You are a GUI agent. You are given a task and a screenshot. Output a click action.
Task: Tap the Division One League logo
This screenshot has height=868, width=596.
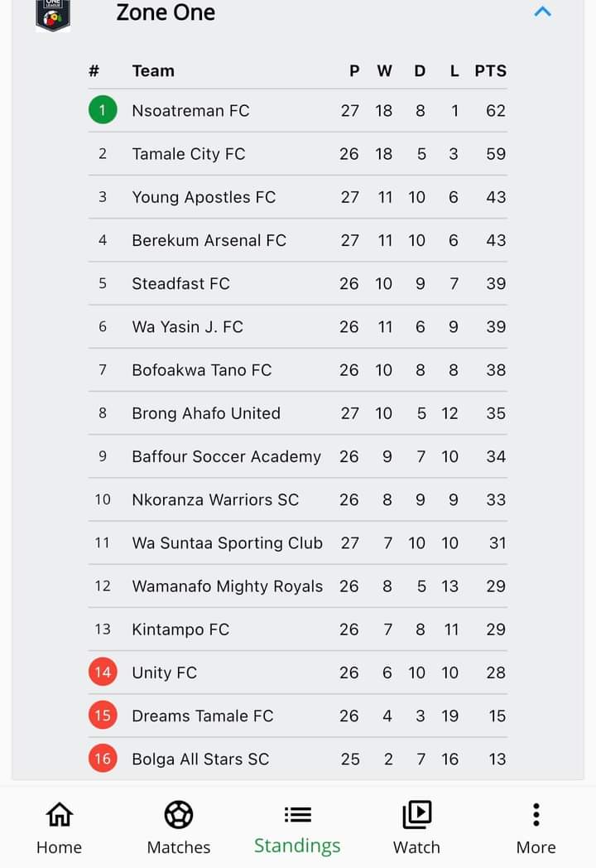tap(53, 15)
